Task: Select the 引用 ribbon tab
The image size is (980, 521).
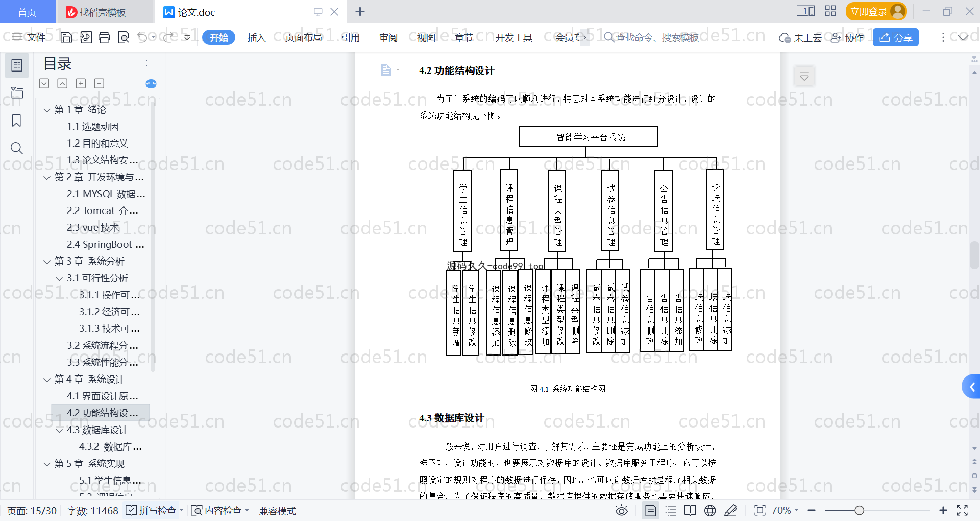Action: point(351,37)
